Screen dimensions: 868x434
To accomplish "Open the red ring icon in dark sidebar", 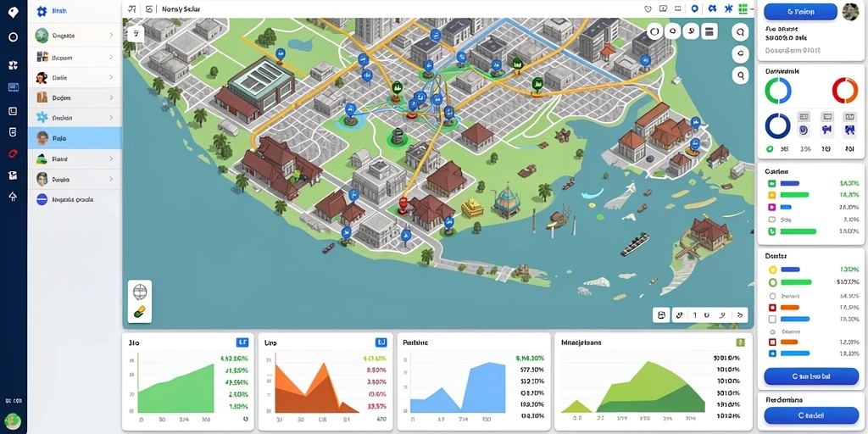I will (14, 153).
